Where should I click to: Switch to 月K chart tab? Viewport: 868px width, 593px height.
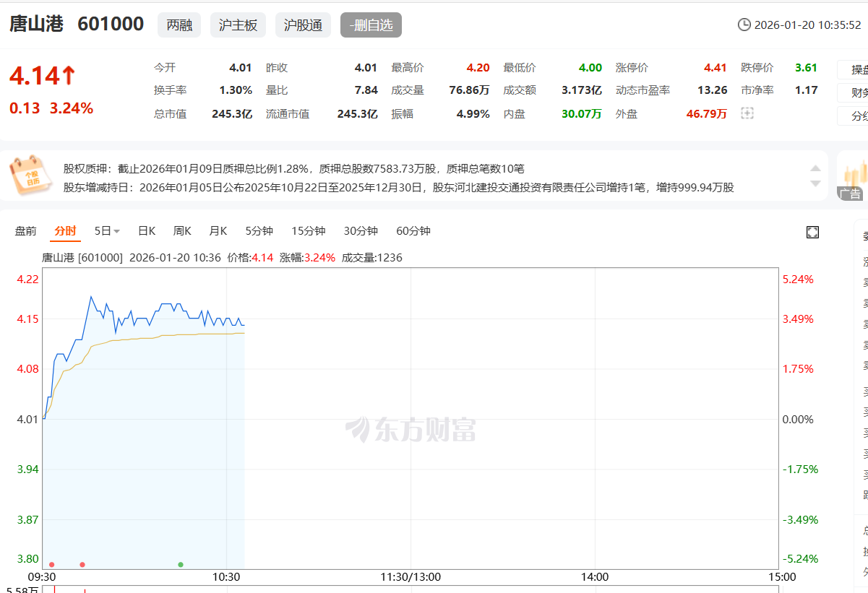(x=218, y=231)
